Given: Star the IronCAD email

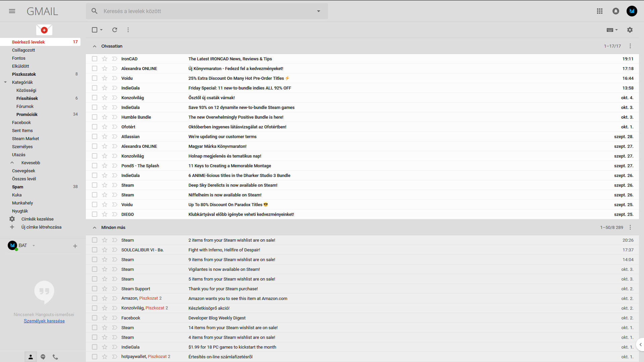Looking at the screenshot, I should [x=105, y=59].
